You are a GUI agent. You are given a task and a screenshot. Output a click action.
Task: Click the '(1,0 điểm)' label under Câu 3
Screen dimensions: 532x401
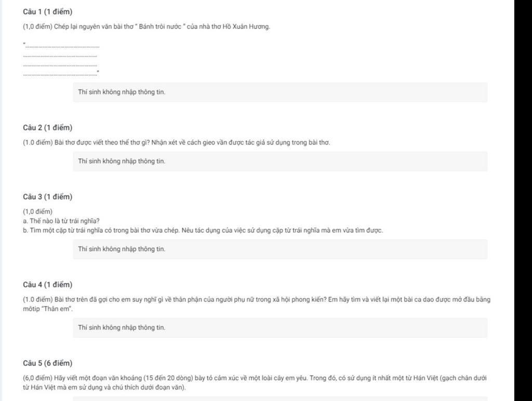37,212
